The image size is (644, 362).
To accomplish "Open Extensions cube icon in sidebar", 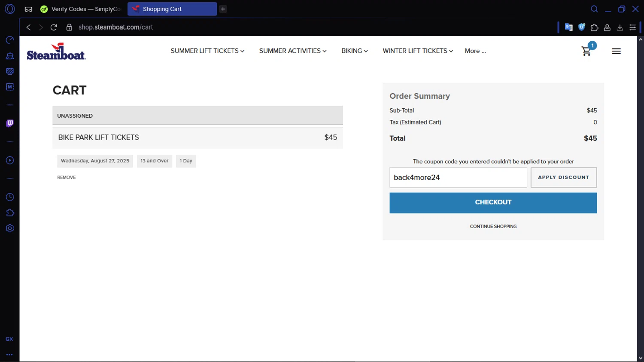I will pos(10,213).
